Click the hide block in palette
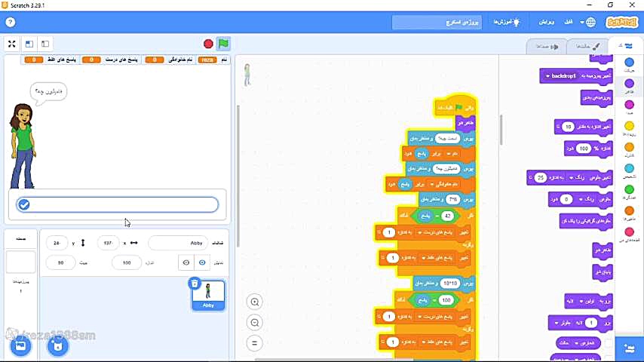The height and width of the screenshot is (362, 644). pos(603,271)
